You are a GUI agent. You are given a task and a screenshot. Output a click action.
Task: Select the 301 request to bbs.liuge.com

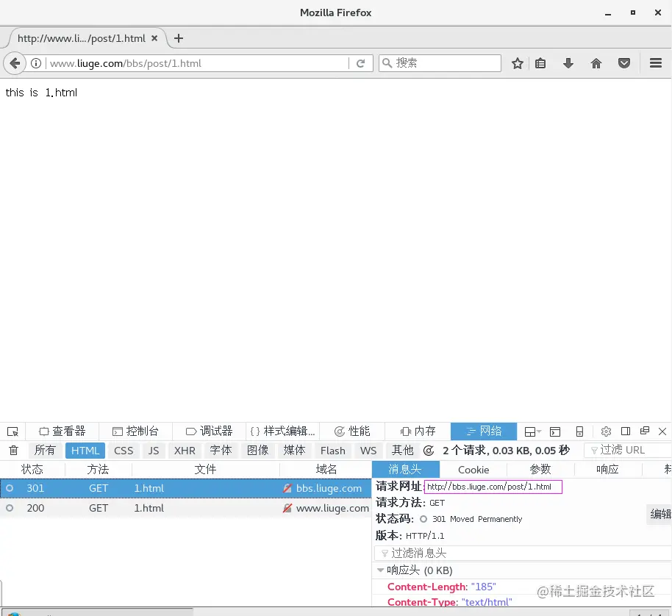pyautogui.click(x=185, y=488)
